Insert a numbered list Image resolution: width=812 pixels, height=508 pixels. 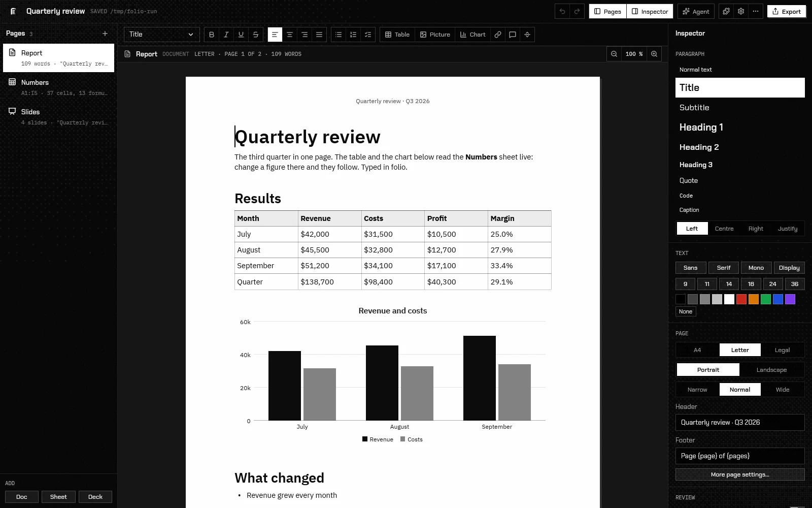tap(353, 35)
